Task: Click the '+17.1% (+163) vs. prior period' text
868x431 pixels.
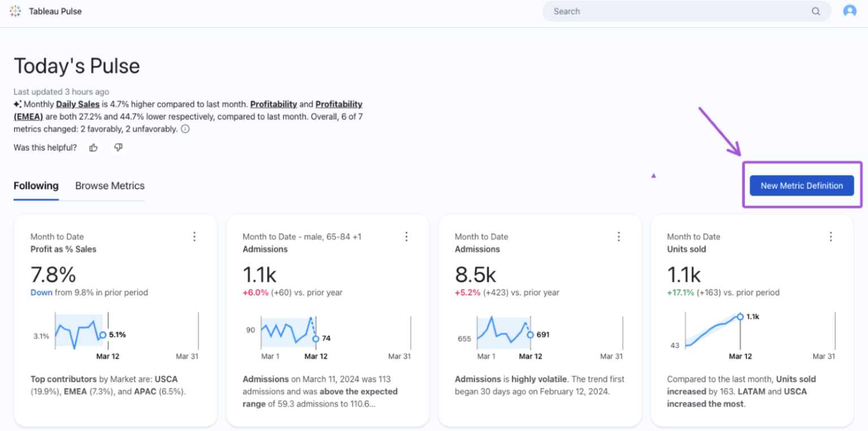Action: [x=723, y=292]
